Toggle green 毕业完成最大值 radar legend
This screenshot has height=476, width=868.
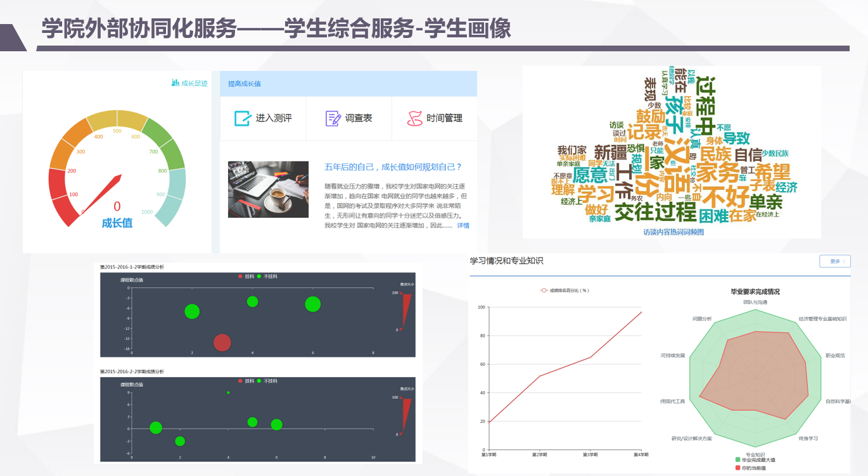737,460
